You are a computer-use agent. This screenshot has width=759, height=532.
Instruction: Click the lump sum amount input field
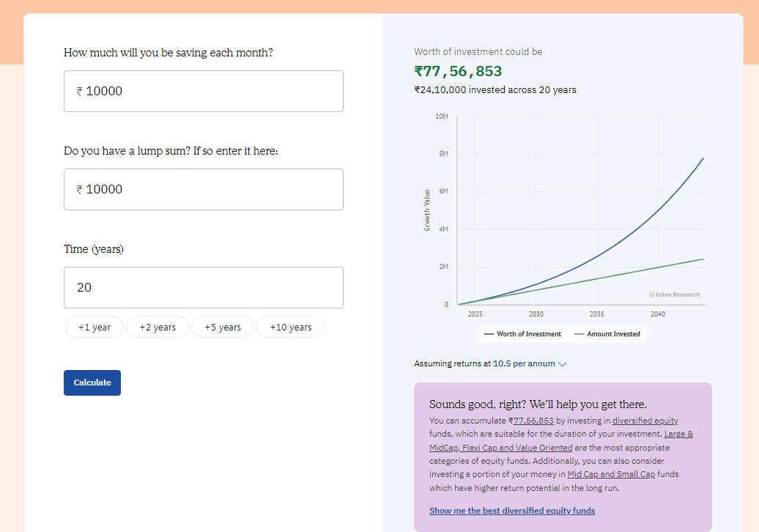(x=203, y=190)
